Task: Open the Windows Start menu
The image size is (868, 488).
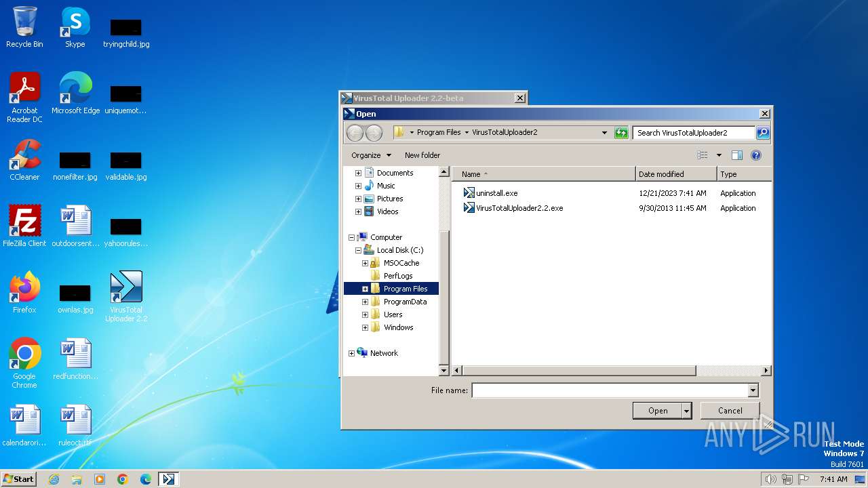Action: coord(18,479)
